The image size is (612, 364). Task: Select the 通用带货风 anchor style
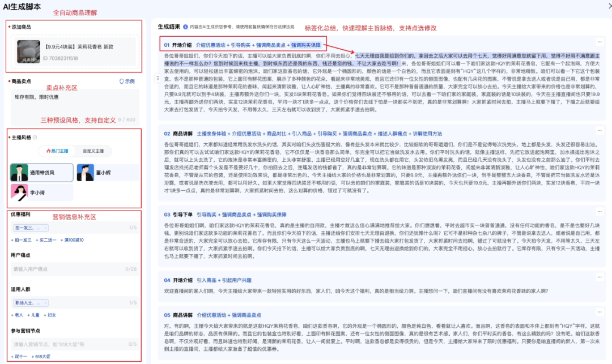[x=41, y=172]
